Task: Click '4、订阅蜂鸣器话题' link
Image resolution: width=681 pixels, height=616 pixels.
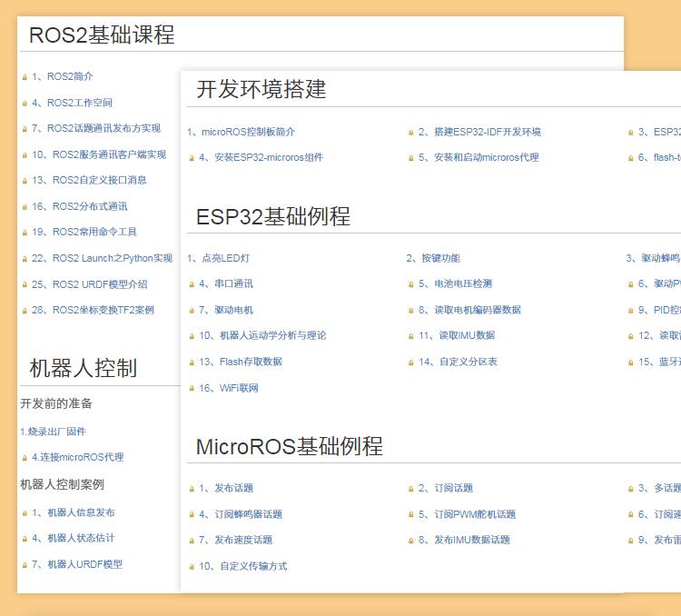Action: [x=241, y=514]
